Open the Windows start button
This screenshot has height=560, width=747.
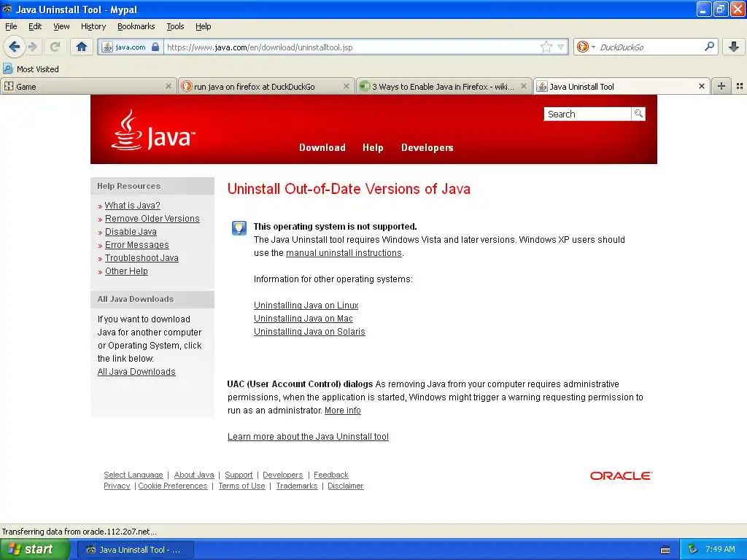tap(35, 550)
